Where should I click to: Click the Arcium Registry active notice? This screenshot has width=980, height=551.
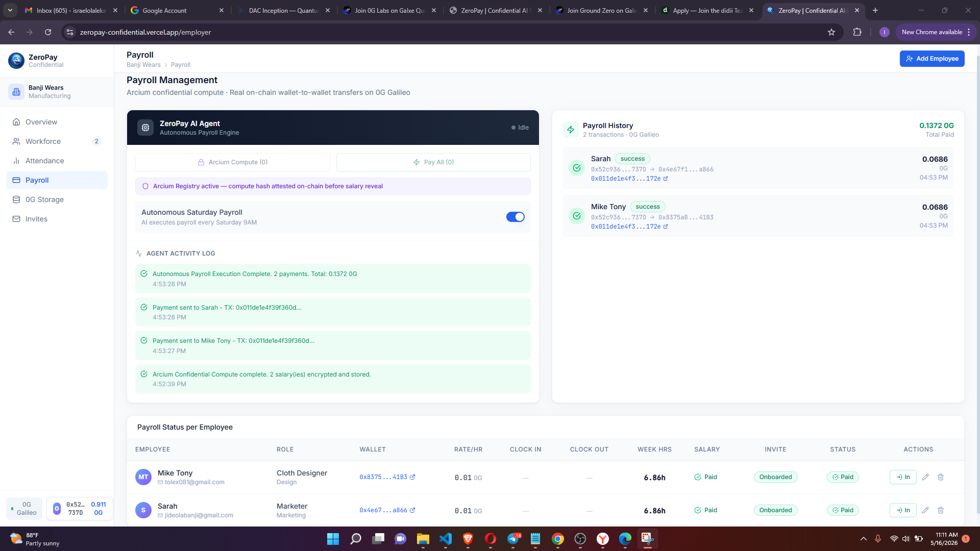tap(333, 186)
